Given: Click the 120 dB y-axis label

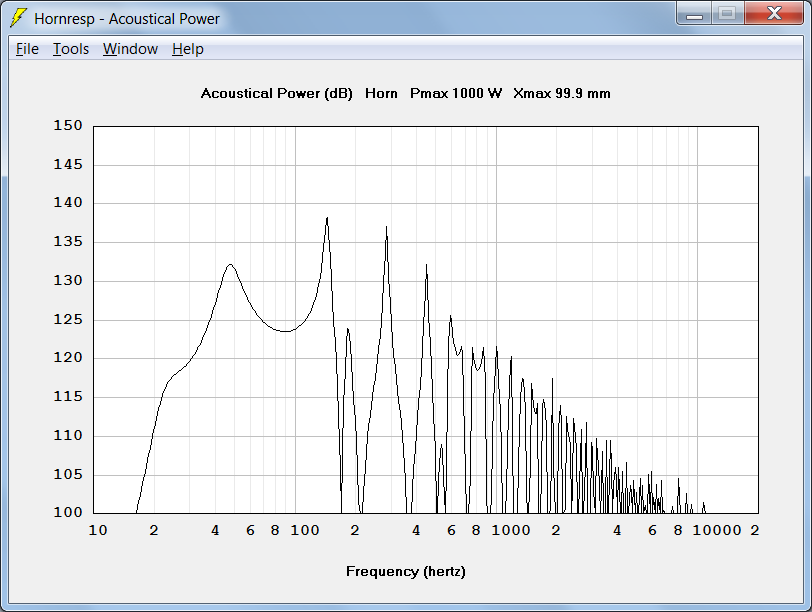Looking at the screenshot, I should coord(68,358).
